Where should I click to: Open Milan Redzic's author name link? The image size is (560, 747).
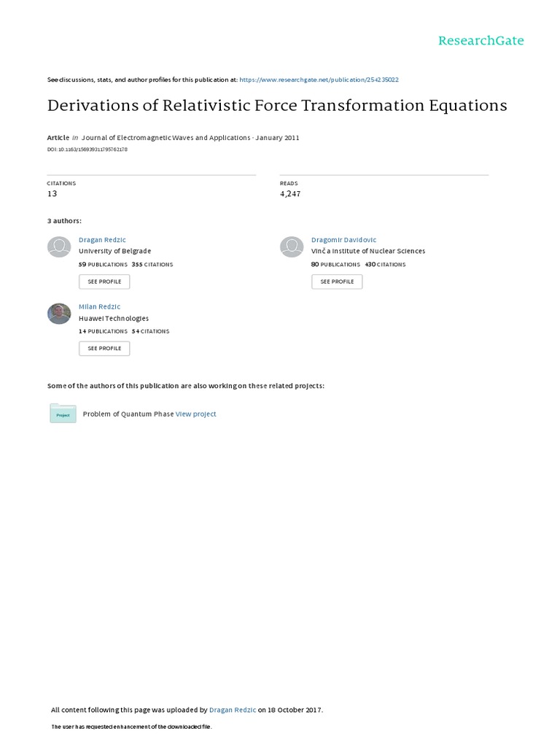tap(99, 306)
